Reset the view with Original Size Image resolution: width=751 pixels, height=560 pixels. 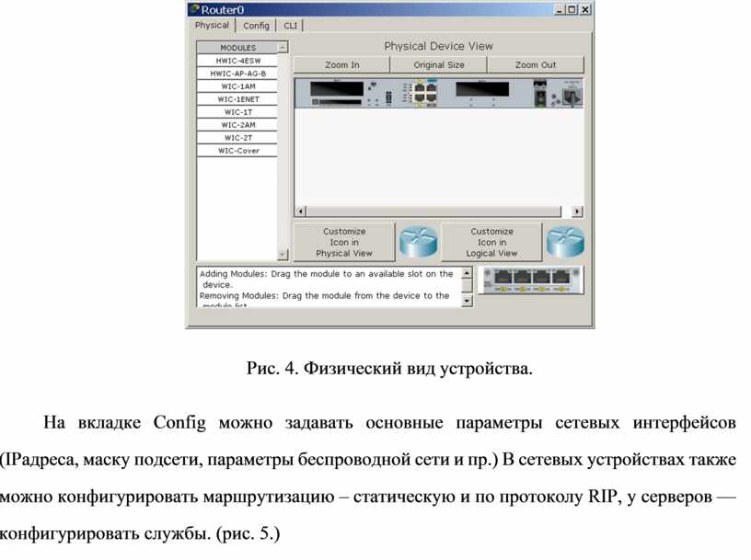[x=439, y=65]
